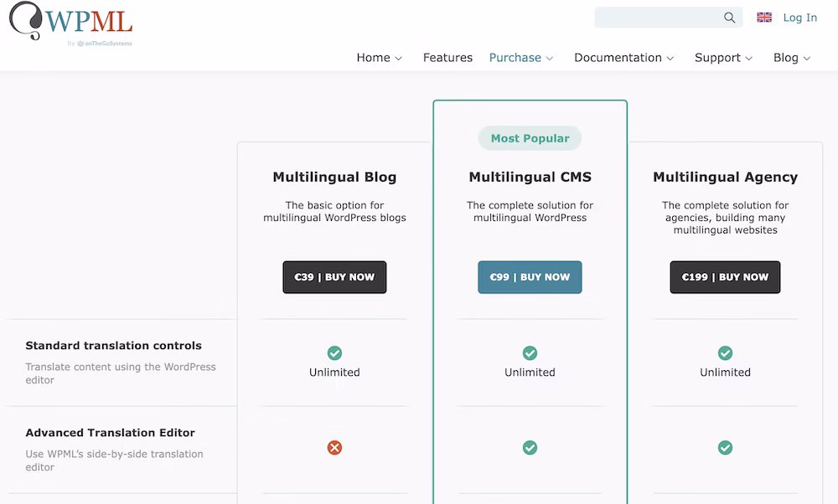Buy Multilingual Agency for €199
This screenshot has width=838, height=504.
click(x=725, y=277)
